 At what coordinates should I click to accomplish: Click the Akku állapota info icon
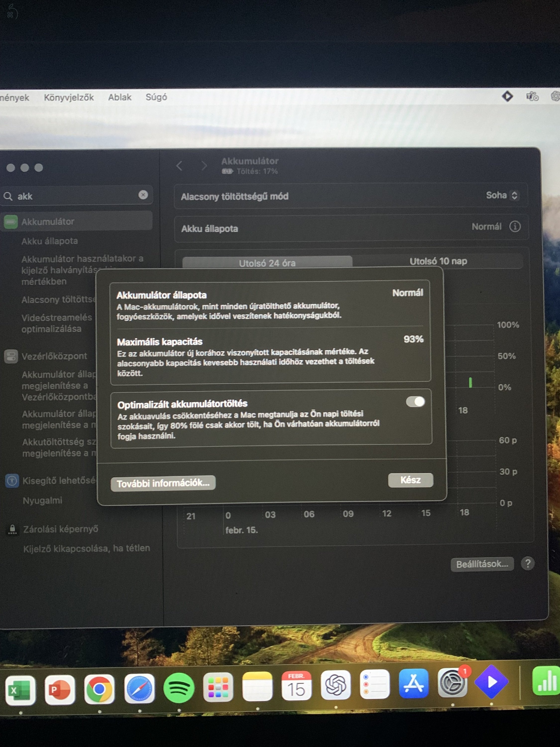click(x=515, y=226)
